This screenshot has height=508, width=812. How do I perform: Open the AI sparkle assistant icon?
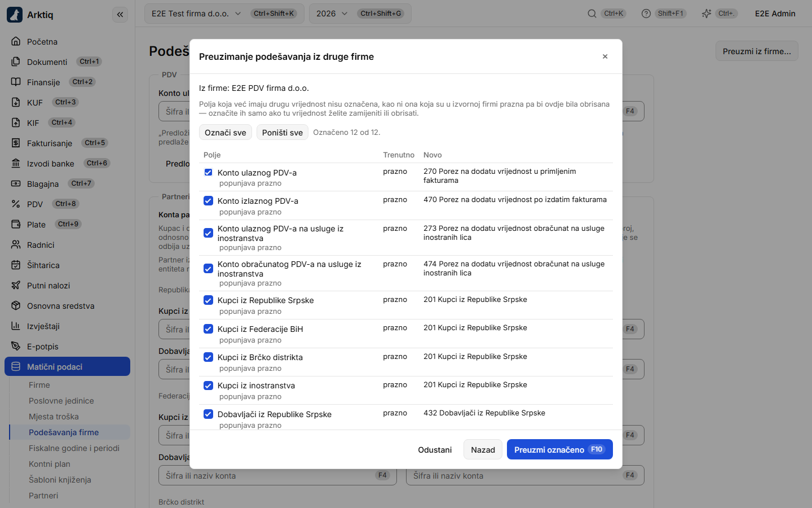[707, 14]
